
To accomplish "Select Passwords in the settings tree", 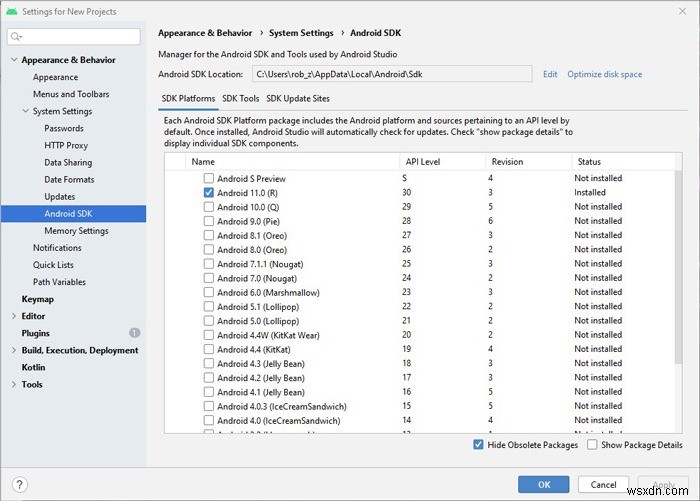I will 64,128.
